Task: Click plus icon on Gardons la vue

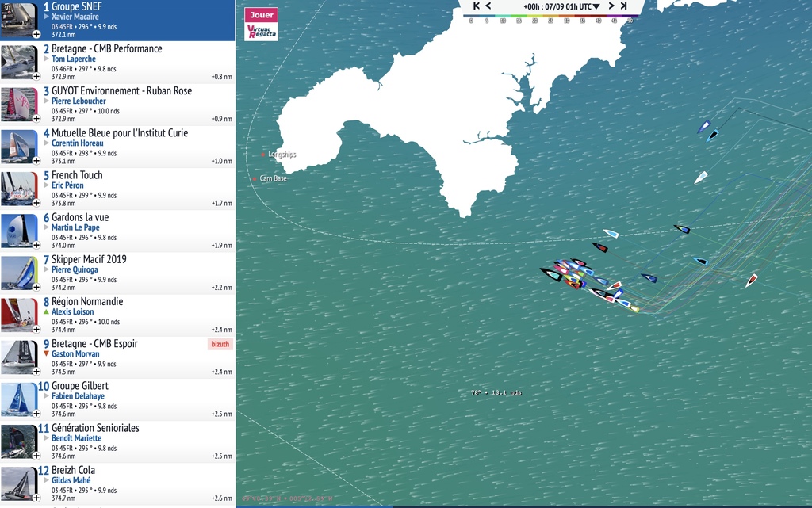Action: [x=36, y=245]
